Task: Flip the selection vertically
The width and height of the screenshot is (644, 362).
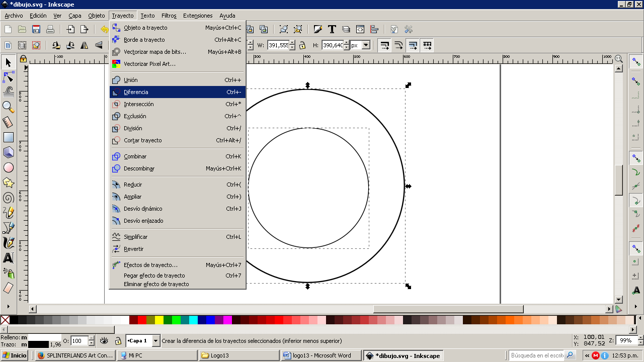Action: (x=99, y=45)
